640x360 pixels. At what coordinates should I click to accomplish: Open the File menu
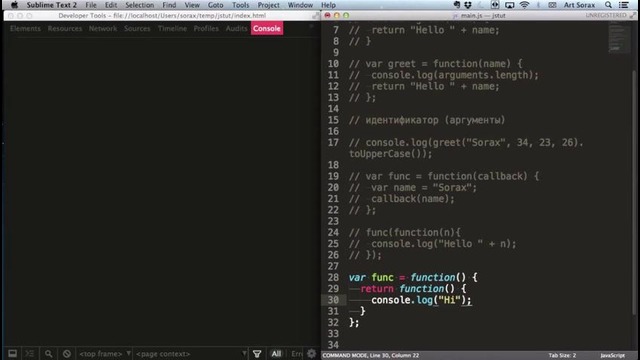[91, 5]
